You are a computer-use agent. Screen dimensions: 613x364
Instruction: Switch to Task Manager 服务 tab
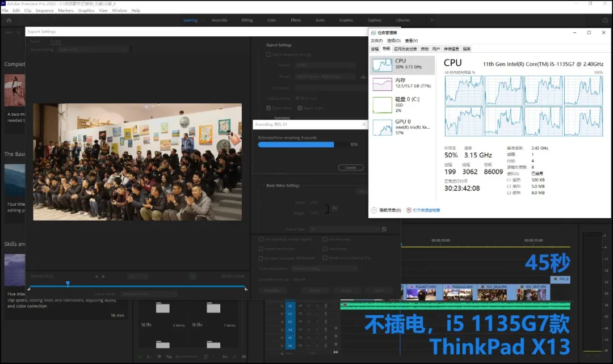[467, 49]
